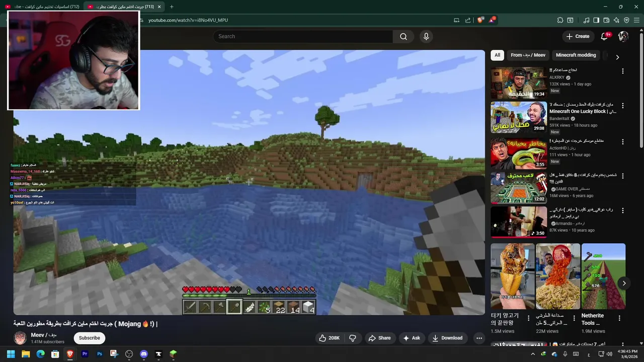Open new tab with plus button
This screenshot has height=362, width=644.
(172, 7)
